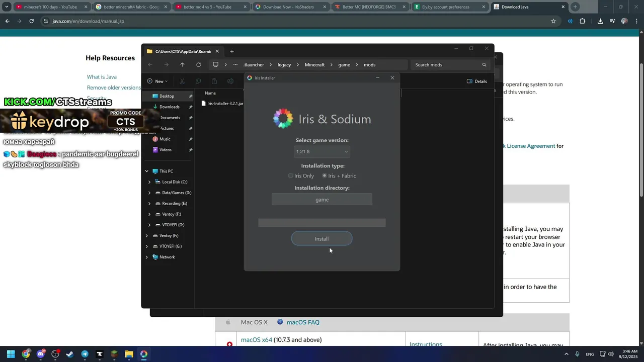Open the game version 1.21.8 dropdown
644x362 pixels.
(322, 151)
